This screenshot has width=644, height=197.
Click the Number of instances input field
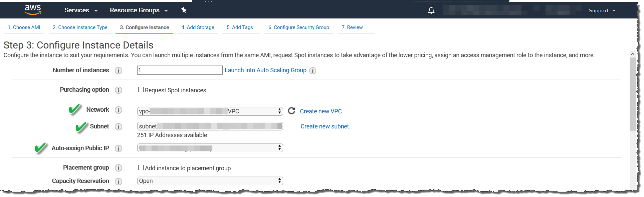(180, 70)
